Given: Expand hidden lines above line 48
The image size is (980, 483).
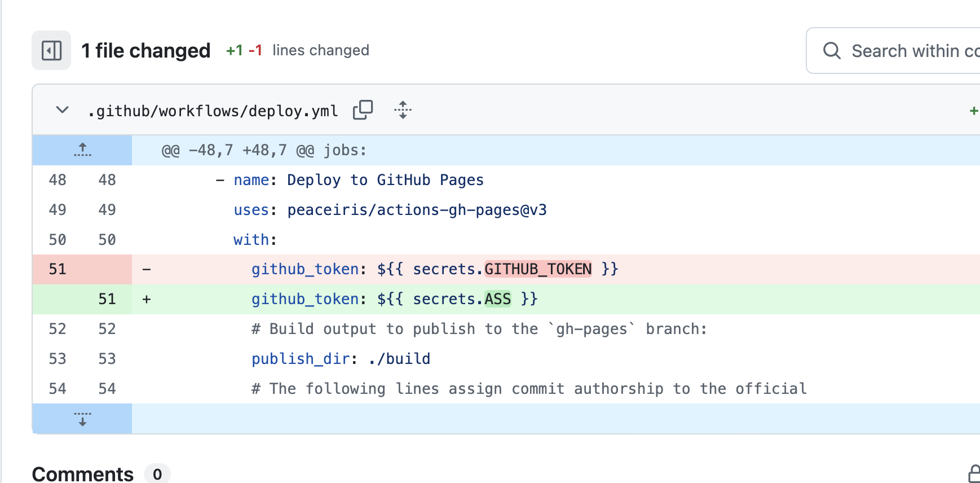Looking at the screenshot, I should tap(82, 150).
